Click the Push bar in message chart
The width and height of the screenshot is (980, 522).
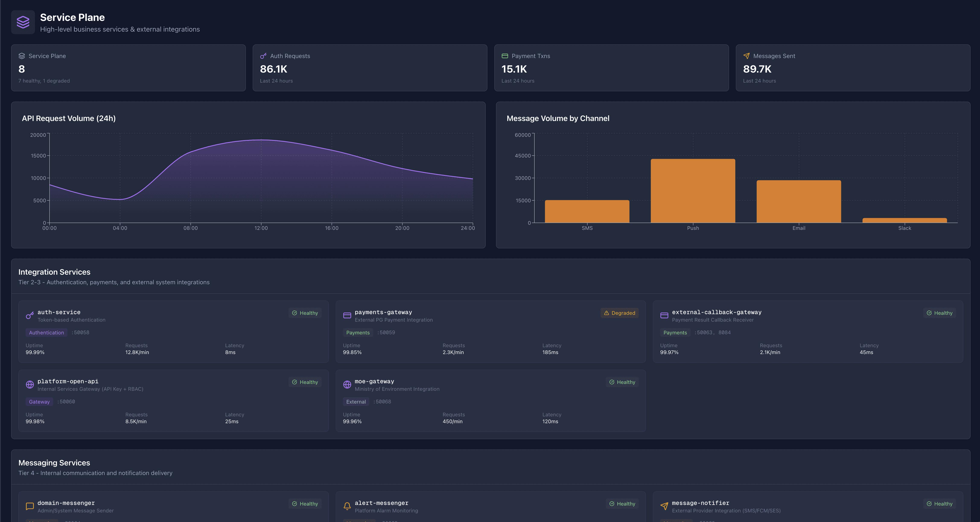[x=693, y=191]
